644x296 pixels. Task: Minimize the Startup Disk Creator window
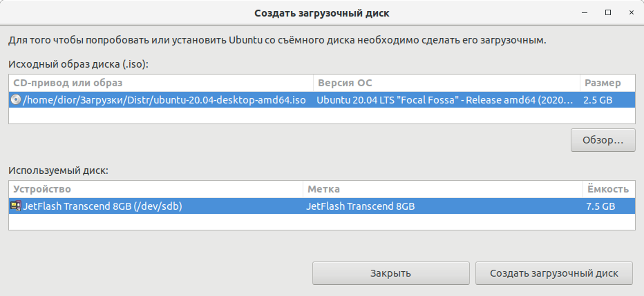(585, 12)
